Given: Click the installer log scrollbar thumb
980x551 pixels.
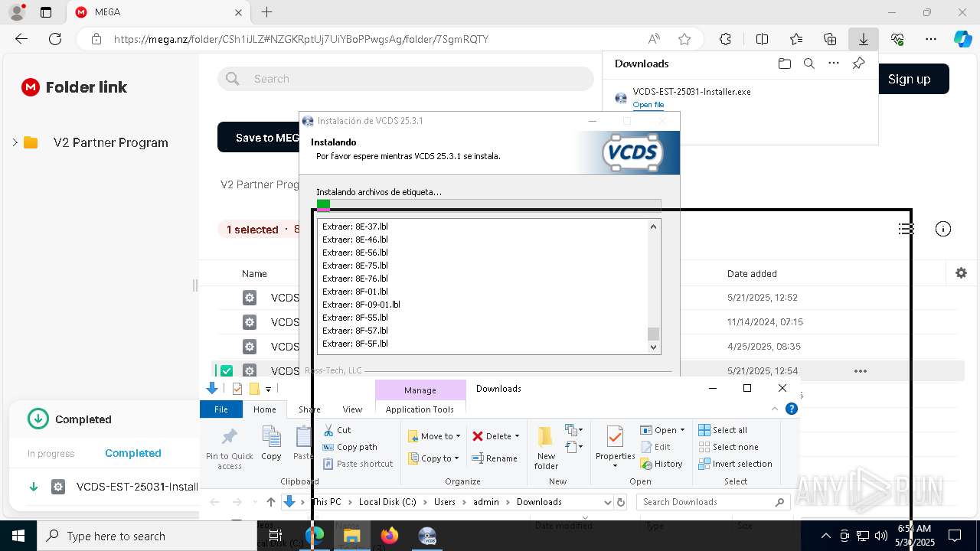Looking at the screenshot, I should [x=653, y=334].
